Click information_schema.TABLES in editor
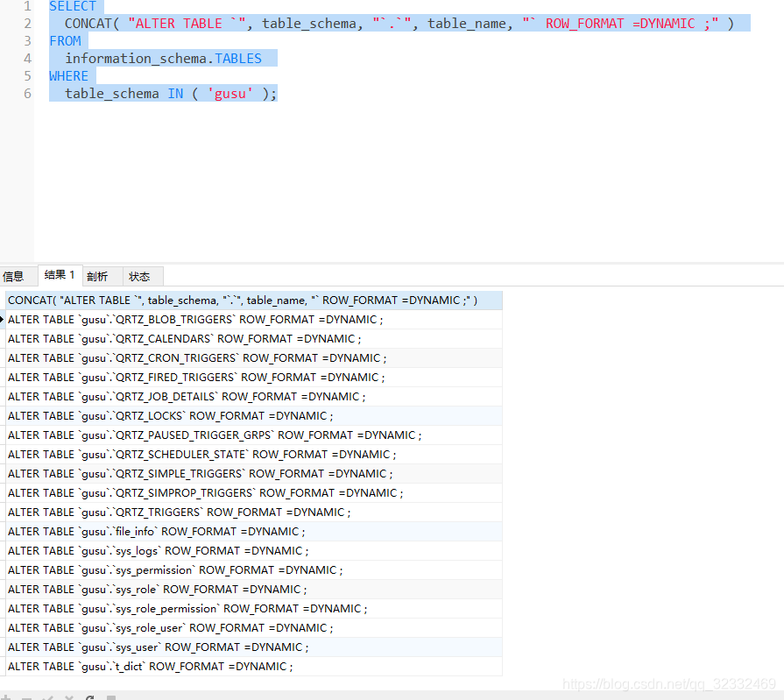This screenshot has width=784, height=700. click(163, 59)
